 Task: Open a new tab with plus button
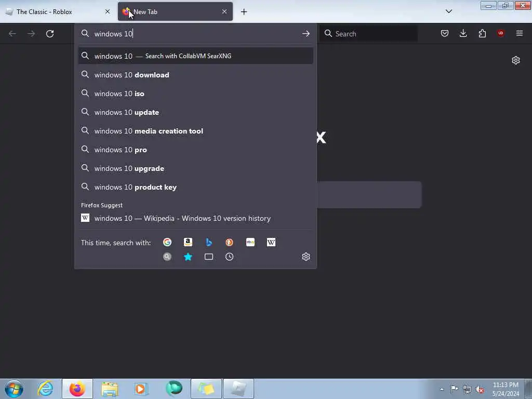pos(244,12)
